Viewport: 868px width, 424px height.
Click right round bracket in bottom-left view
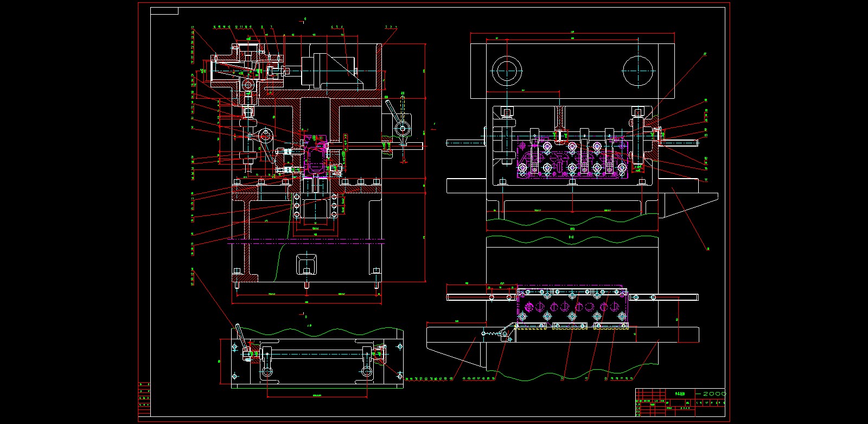click(x=367, y=372)
